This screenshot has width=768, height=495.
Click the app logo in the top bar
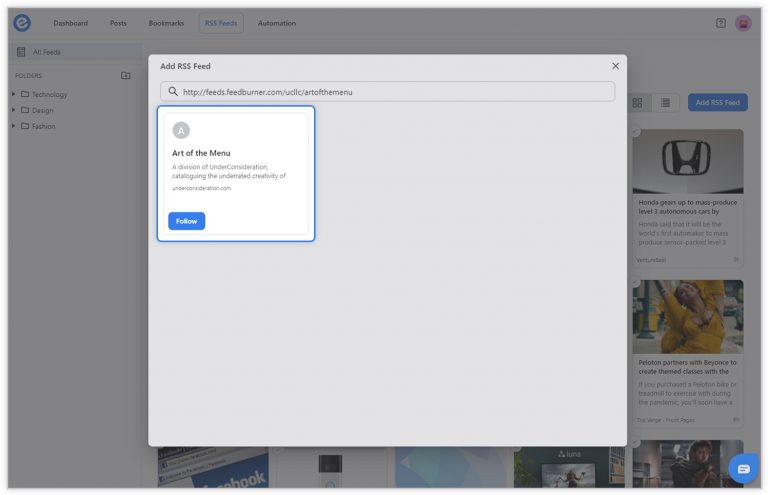22,23
